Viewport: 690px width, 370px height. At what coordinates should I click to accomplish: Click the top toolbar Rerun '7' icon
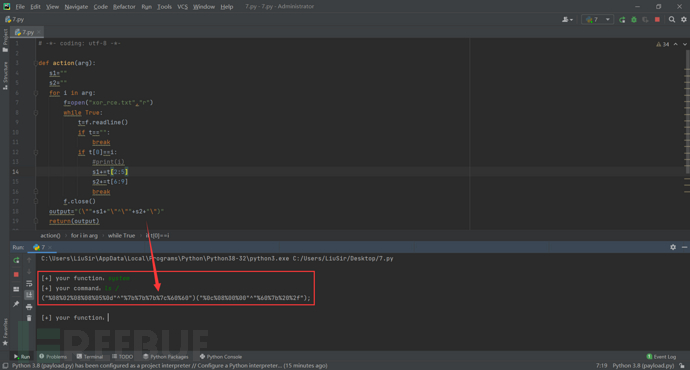(x=622, y=20)
